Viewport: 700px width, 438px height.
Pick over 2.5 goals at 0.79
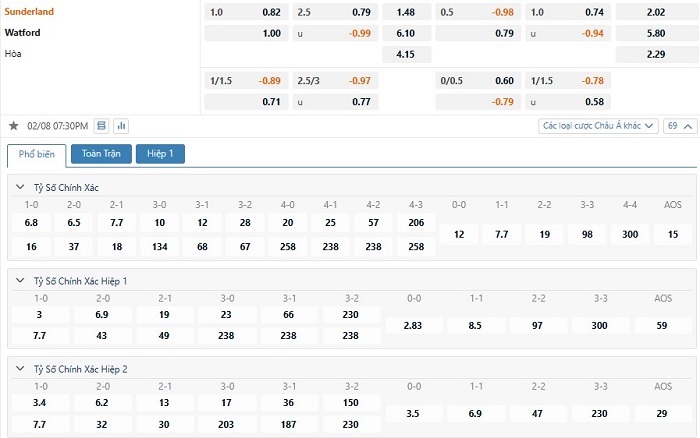(x=335, y=12)
